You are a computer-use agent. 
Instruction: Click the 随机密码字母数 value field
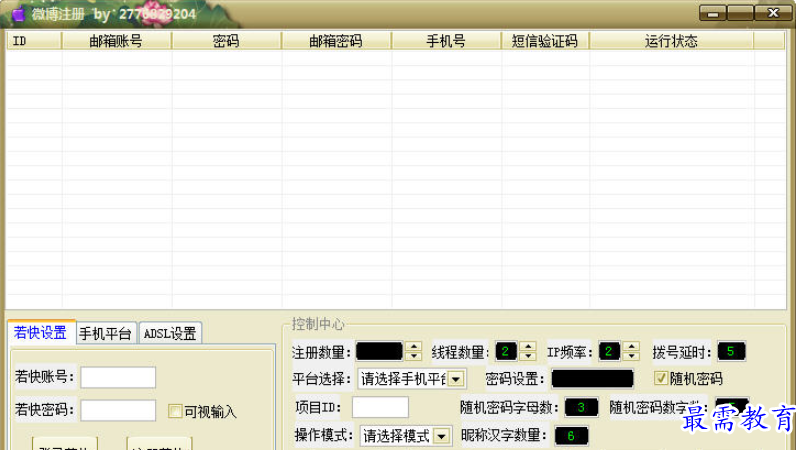click(581, 407)
